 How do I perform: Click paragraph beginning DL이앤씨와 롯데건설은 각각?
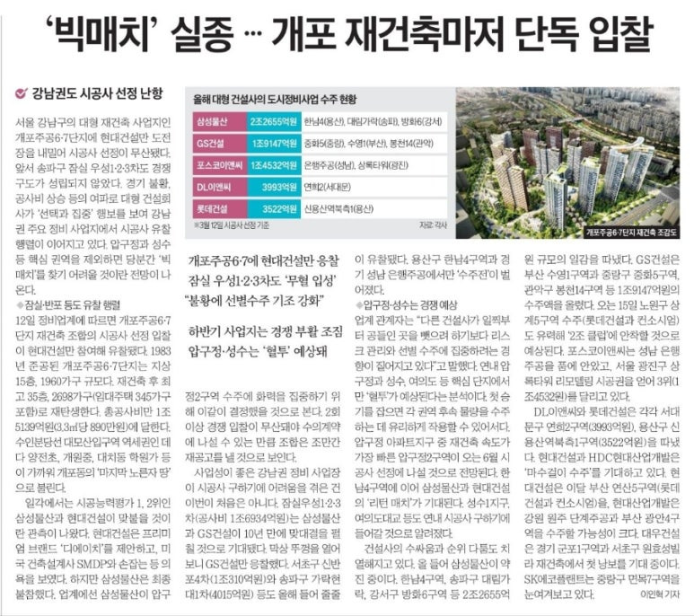tap(602, 503)
